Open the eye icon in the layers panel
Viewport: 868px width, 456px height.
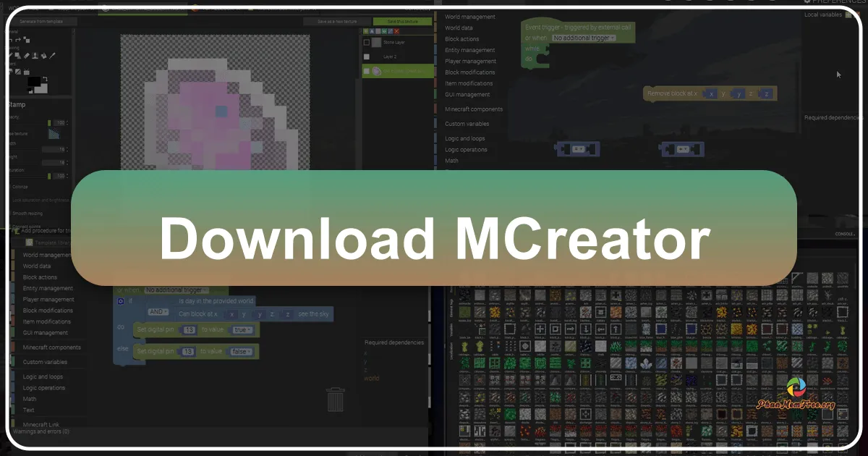coord(384,31)
